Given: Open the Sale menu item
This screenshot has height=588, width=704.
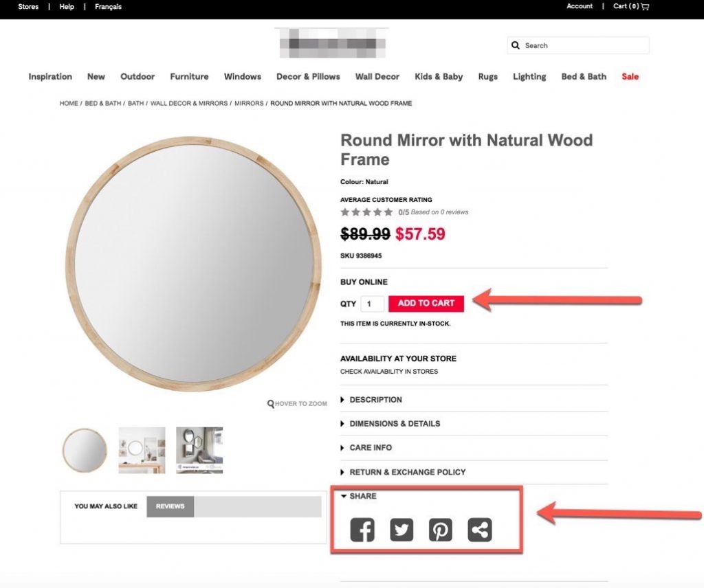Looking at the screenshot, I should 630,77.
